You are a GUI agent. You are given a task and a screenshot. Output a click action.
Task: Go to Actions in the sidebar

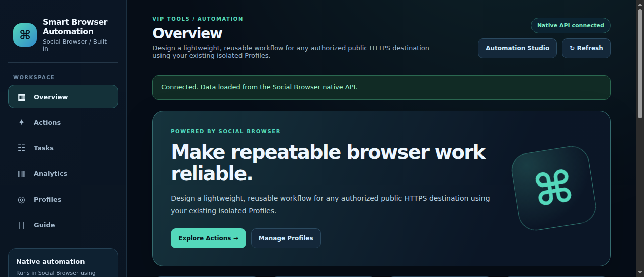click(x=63, y=122)
